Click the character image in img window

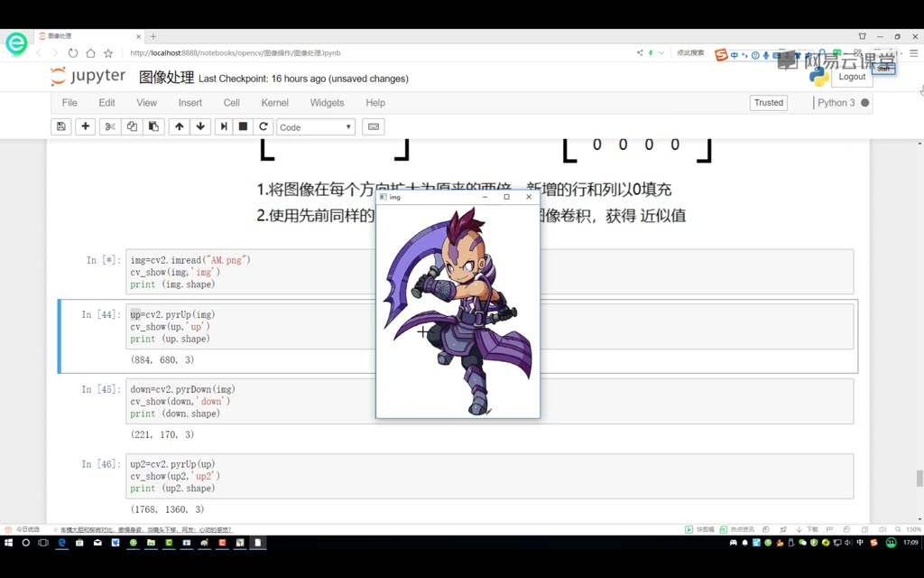point(457,311)
